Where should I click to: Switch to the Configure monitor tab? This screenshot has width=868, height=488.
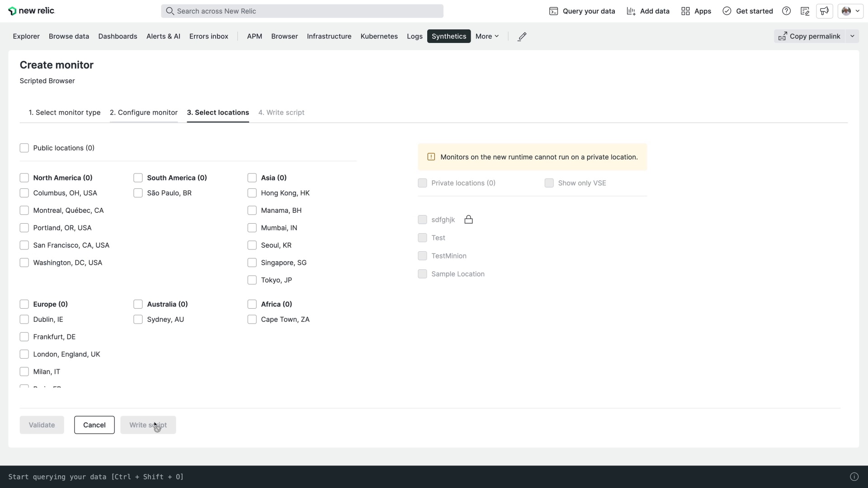144,112
